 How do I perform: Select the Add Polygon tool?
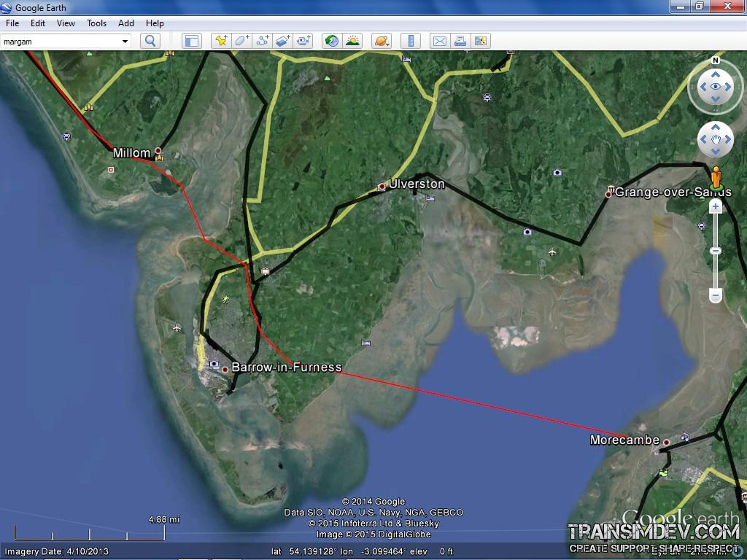(x=241, y=41)
